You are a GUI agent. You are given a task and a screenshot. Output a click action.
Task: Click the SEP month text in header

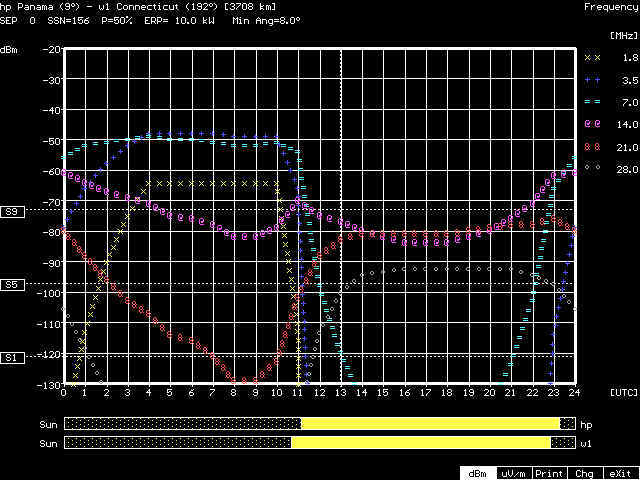[x=9, y=20]
